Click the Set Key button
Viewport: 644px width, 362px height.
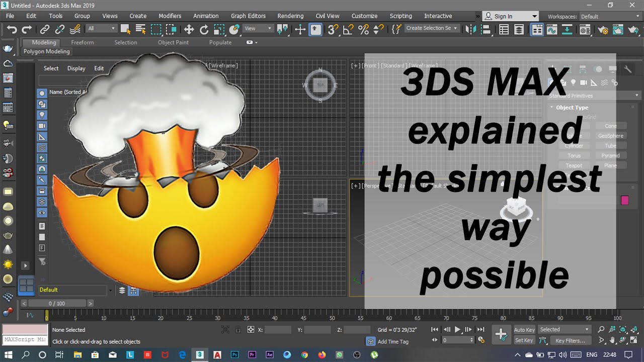pyautogui.click(x=524, y=340)
